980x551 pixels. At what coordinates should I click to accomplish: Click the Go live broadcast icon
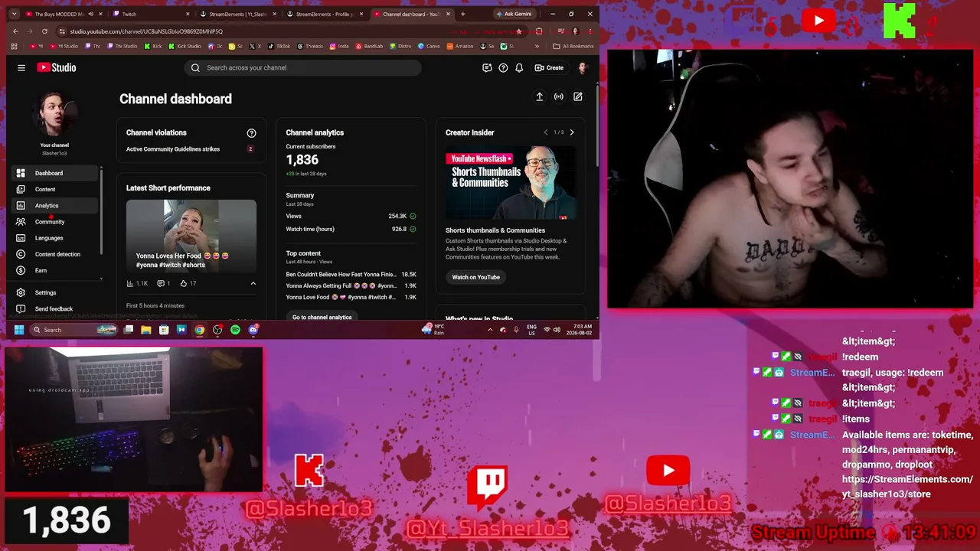pyautogui.click(x=559, y=96)
